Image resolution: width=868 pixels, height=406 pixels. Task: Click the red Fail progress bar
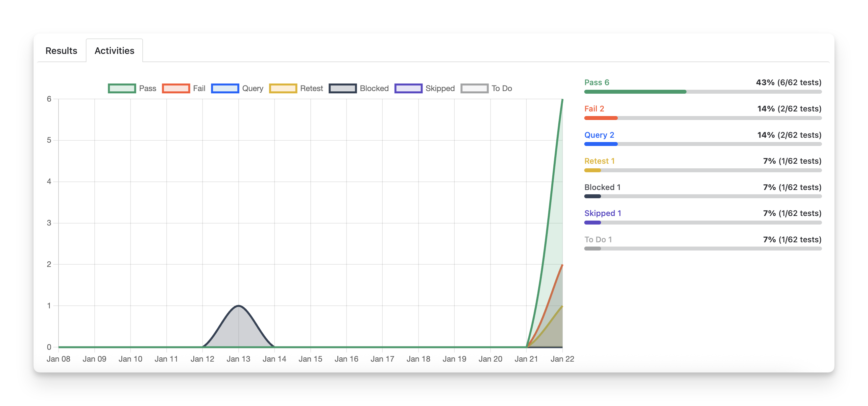600,118
